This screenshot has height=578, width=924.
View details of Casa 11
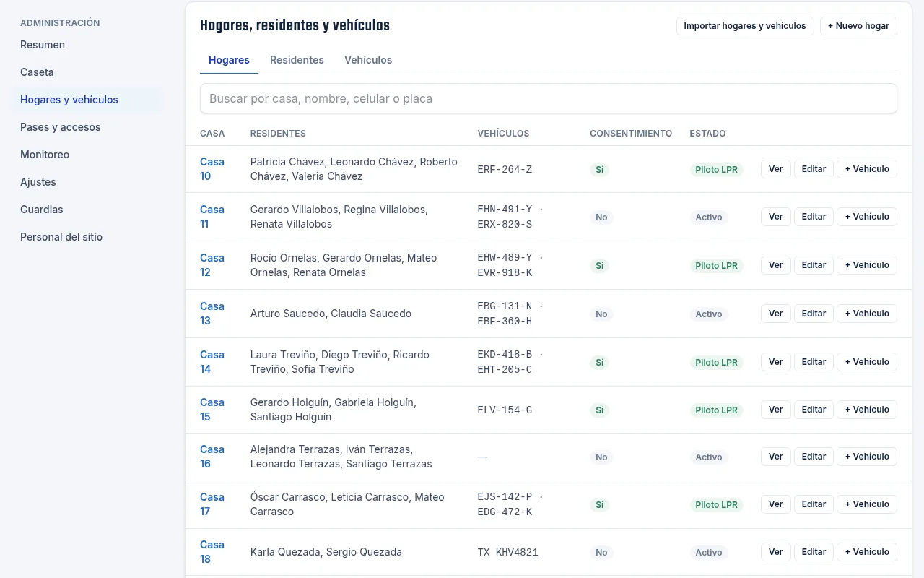[x=776, y=217]
